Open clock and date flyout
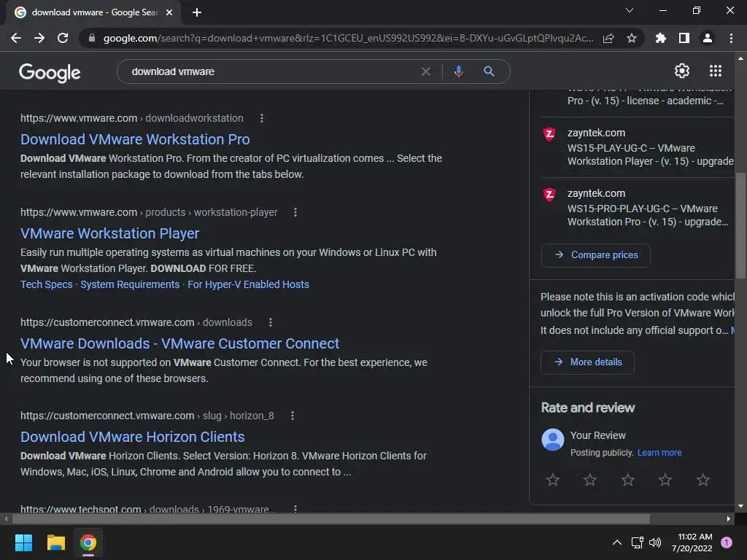The height and width of the screenshot is (560, 747). pos(692,542)
